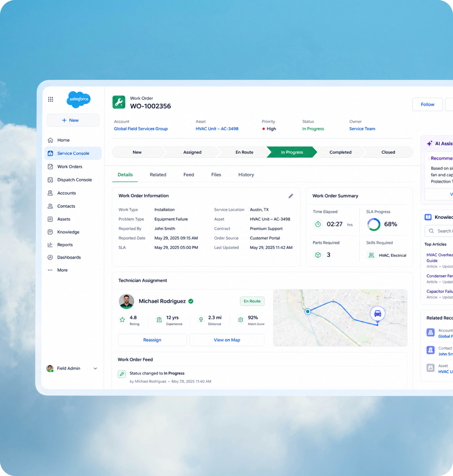
Task: Open the History tab
Action: [246, 175]
